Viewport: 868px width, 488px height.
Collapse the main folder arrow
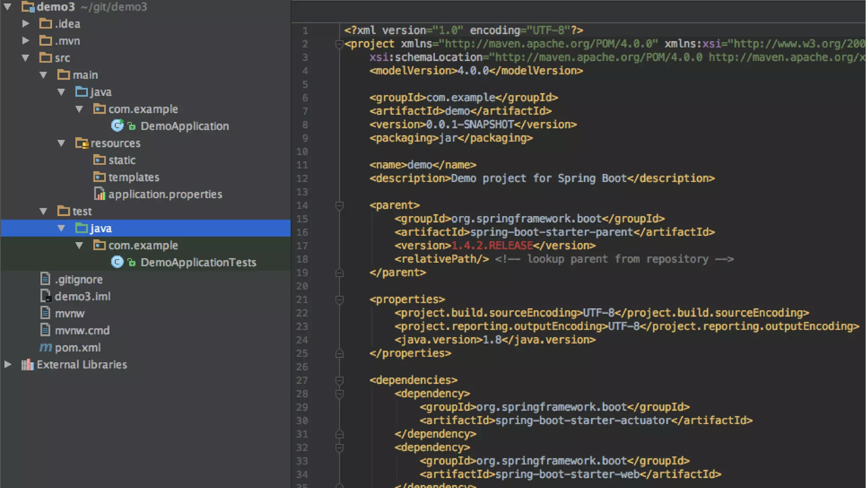coord(43,75)
